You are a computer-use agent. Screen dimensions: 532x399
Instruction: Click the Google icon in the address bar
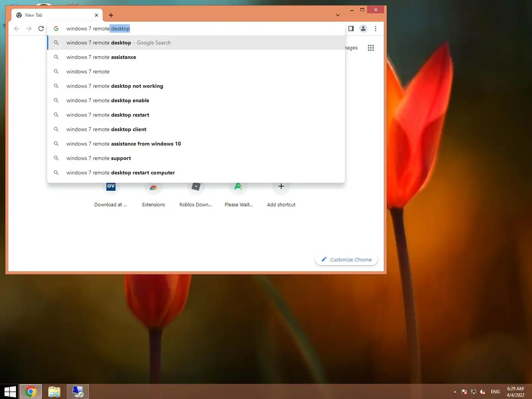click(x=56, y=28)
